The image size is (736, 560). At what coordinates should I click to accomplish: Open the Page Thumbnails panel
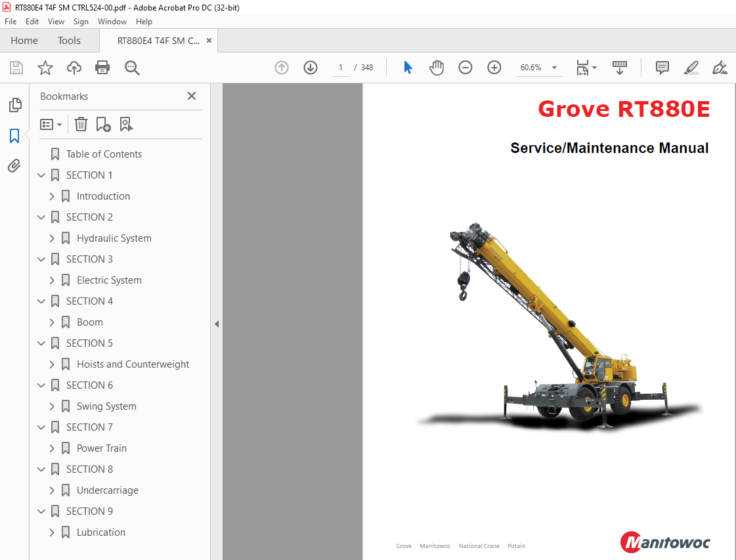coord(15,105)
